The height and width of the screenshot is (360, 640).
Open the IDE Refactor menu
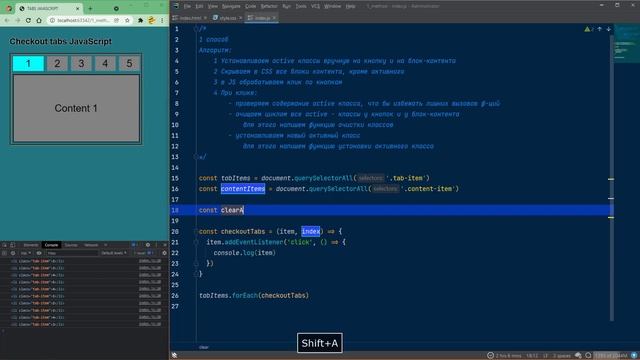(269, 6)
